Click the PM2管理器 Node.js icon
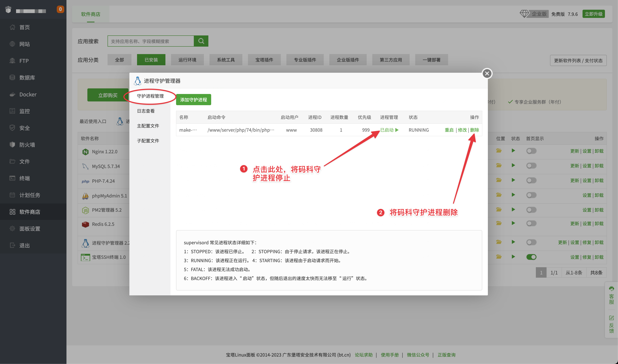This screenshot has width=618, height=364. (85, 210)
